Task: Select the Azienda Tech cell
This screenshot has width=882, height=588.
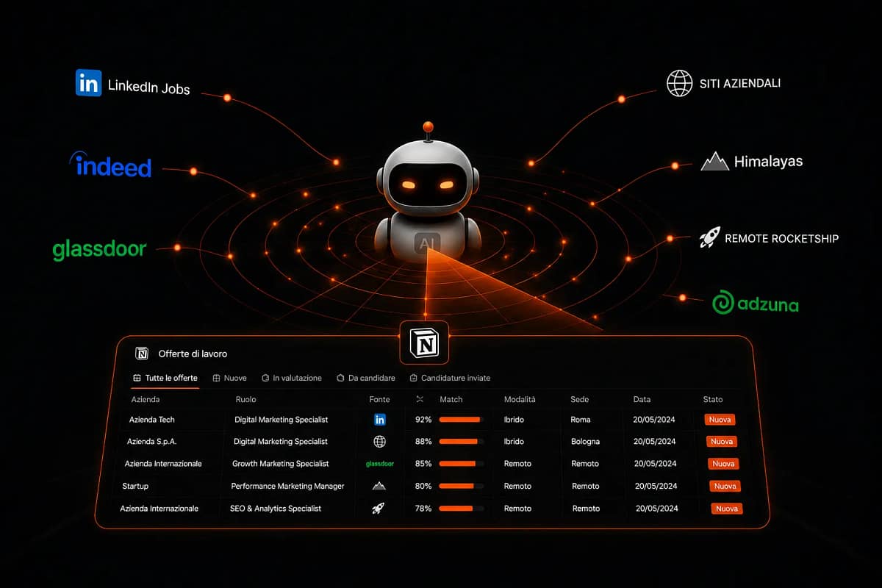Action: 151,420
